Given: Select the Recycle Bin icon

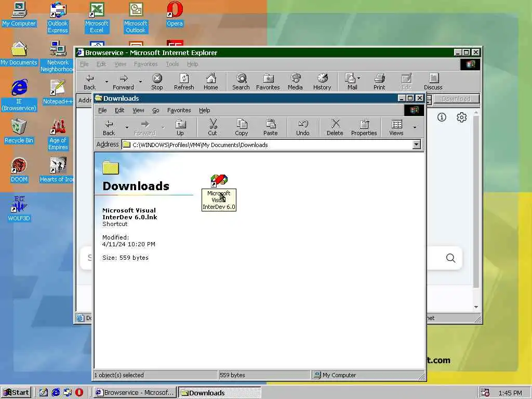Looking at the screenshot, I should pyautogui.click(x=19, y=131).
